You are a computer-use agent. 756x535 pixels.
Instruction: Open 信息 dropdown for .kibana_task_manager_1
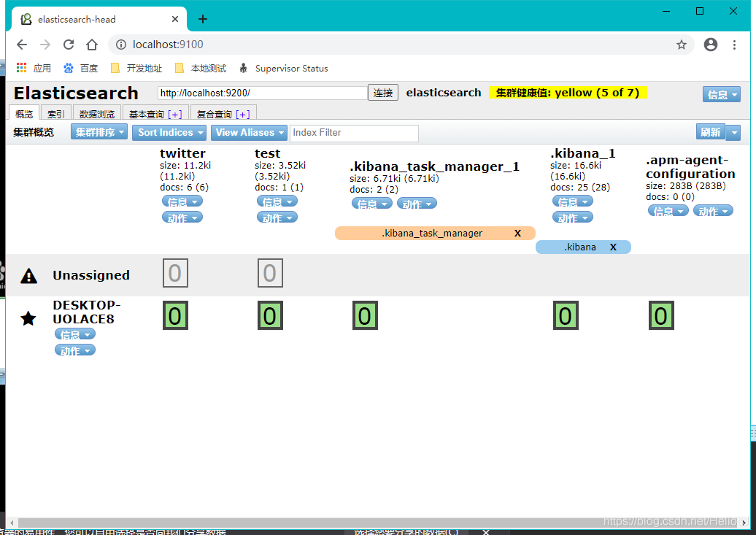(x=372, y=204)
